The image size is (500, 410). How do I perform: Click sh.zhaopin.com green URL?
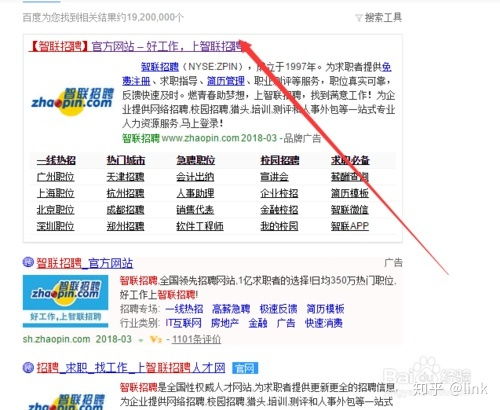[56, 339]
